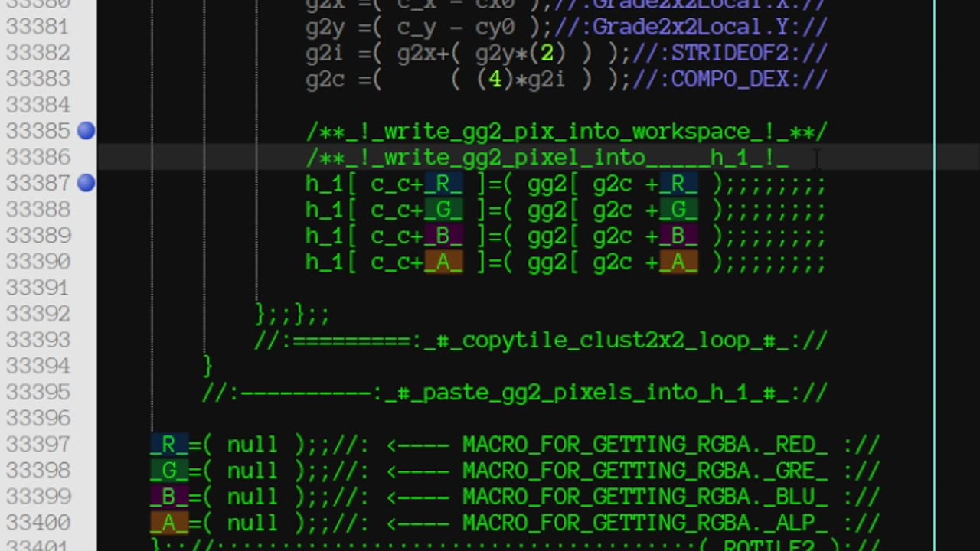Click the g2c variable on line 33383
The height and width of the screenshot is (551, 980).
click(325, 80)
